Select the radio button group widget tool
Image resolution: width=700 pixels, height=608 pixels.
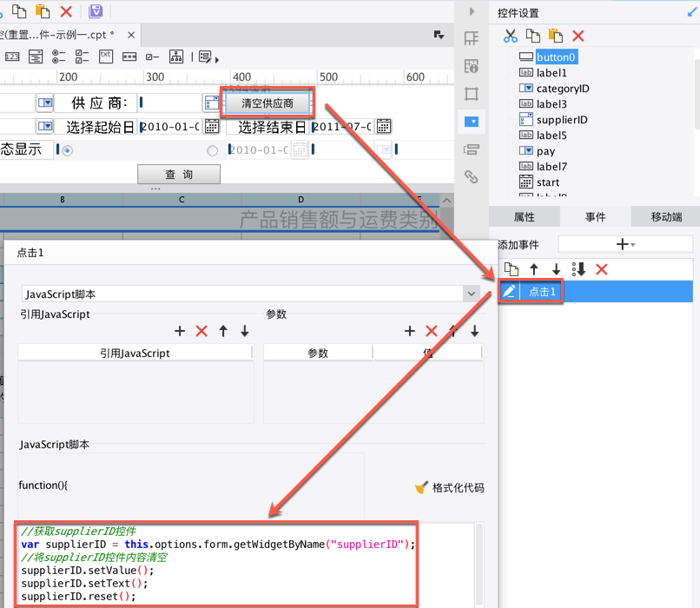tap(58, 56)
